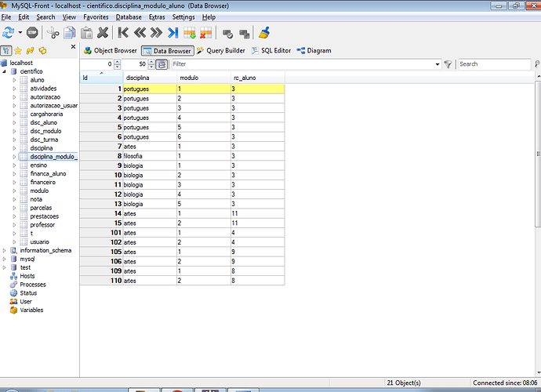Close the sidebar panel X
This screenshot has height=392, width=541.
73,46
